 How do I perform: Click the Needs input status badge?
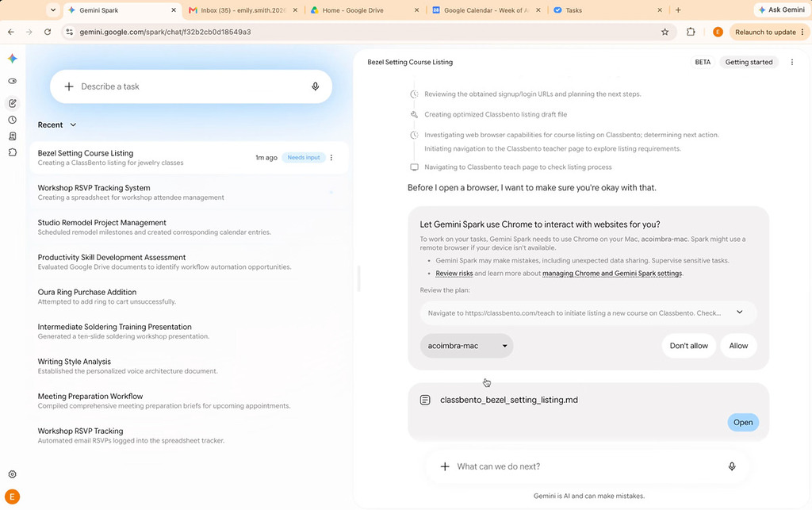(x=304, y=157)
